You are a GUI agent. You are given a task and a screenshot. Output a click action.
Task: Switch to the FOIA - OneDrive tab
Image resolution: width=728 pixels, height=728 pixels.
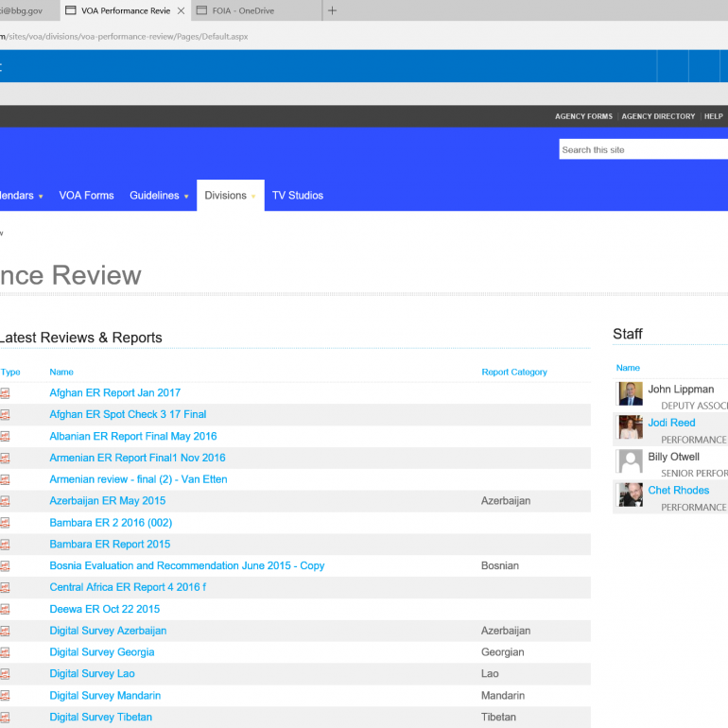(x=257, y=10)
